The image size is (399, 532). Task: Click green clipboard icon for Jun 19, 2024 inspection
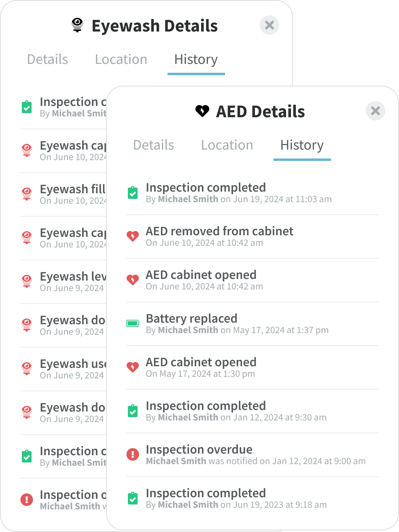click(133, 192)
